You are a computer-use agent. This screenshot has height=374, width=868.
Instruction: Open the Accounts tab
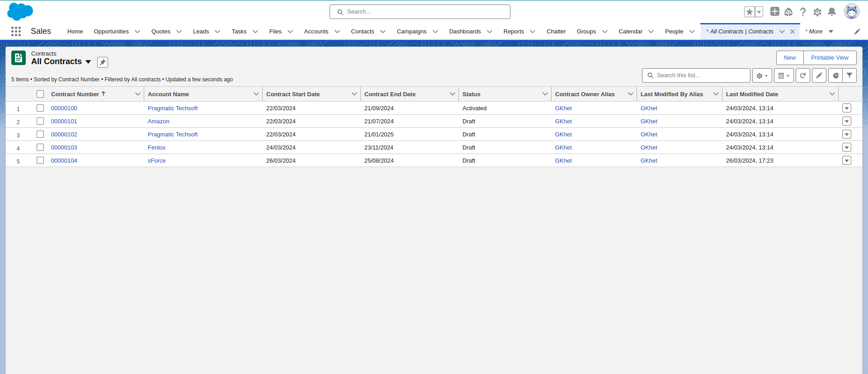pos(316,32)
